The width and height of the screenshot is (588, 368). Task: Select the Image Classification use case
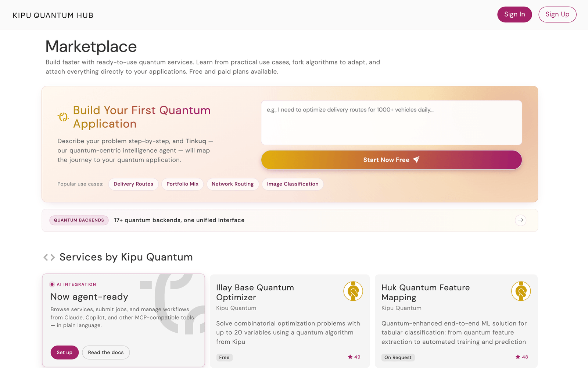click(293, 184)
